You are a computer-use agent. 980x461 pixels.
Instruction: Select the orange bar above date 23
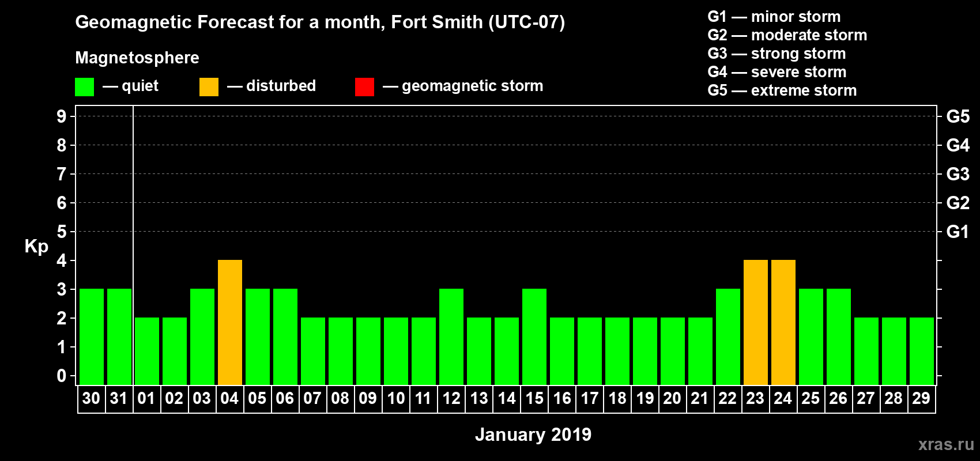point(756,322)
